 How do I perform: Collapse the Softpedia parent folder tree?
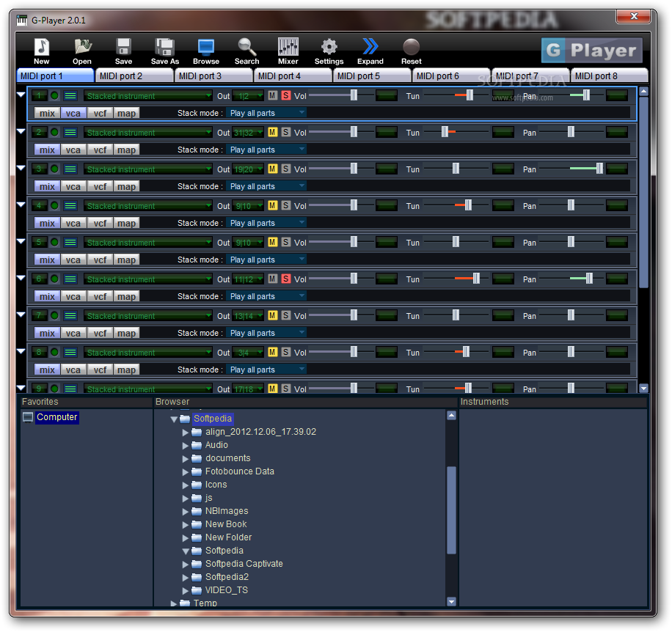(174, 419)
